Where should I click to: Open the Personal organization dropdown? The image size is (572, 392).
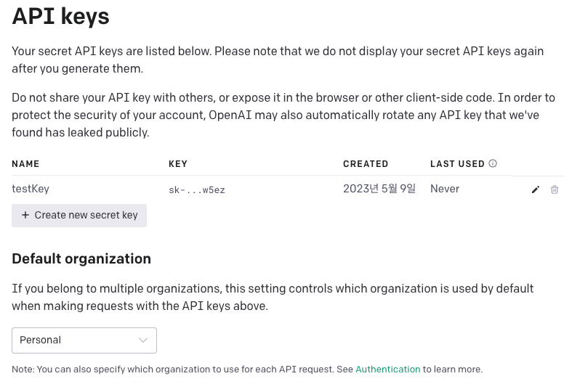[84, 340]
